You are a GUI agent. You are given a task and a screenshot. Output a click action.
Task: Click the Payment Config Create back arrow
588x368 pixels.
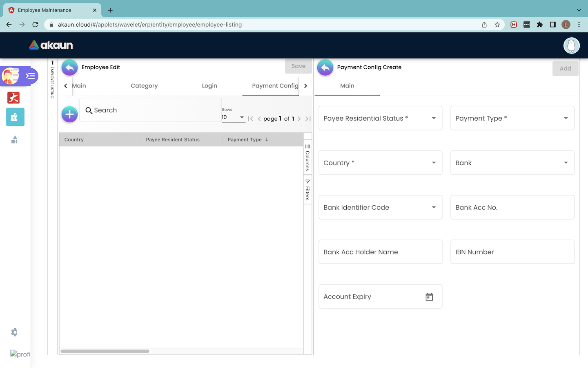pyautogui.click(x=325, y=67)
